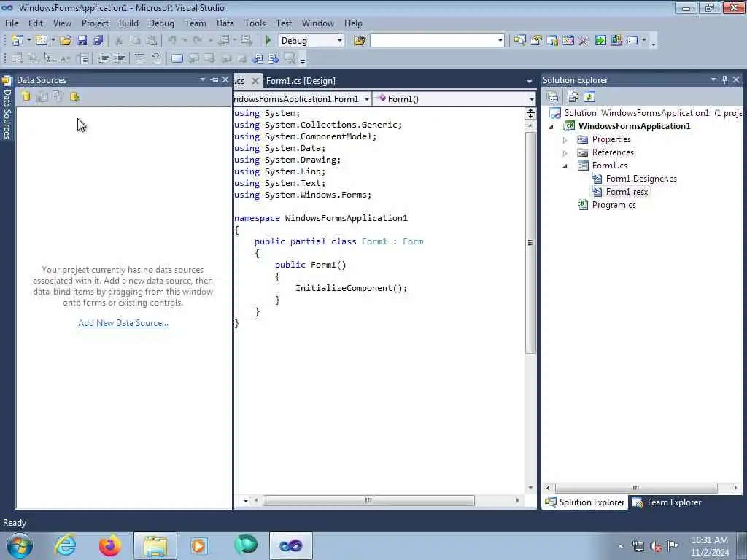Open the Tools menu

(x=255, y=23)
